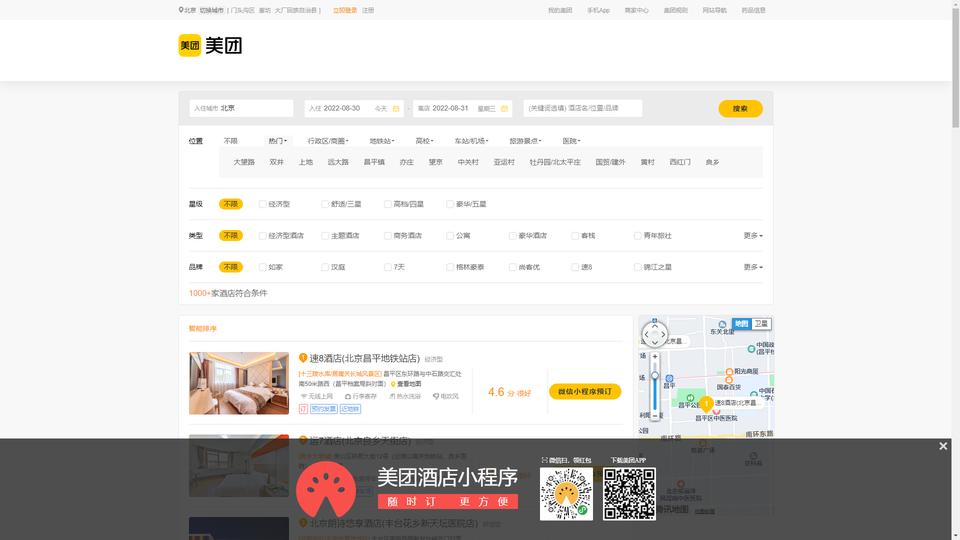Check the 公寓 type checkbox

click(450, 236)
